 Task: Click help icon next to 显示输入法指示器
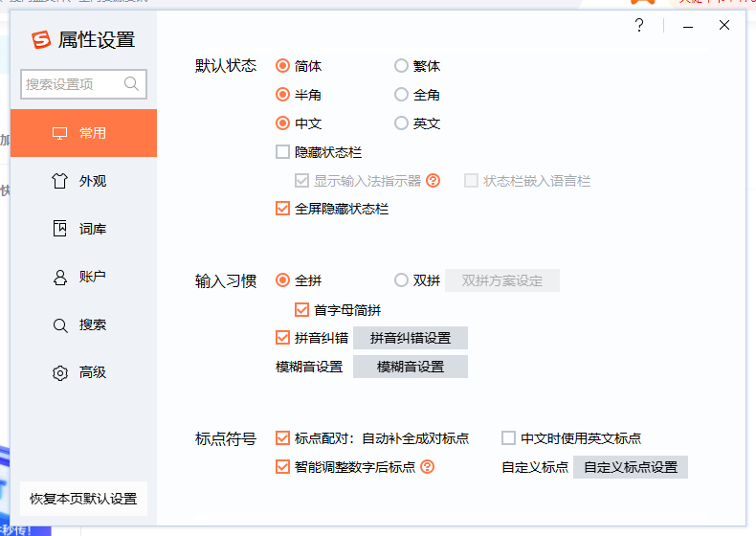tap(433, 181)
